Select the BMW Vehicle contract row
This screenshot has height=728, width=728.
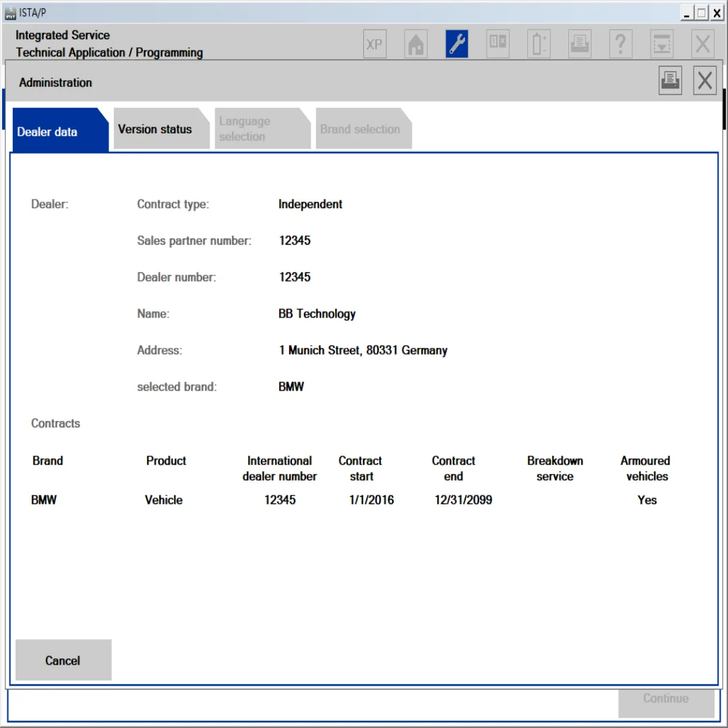(x=351, y=499)
